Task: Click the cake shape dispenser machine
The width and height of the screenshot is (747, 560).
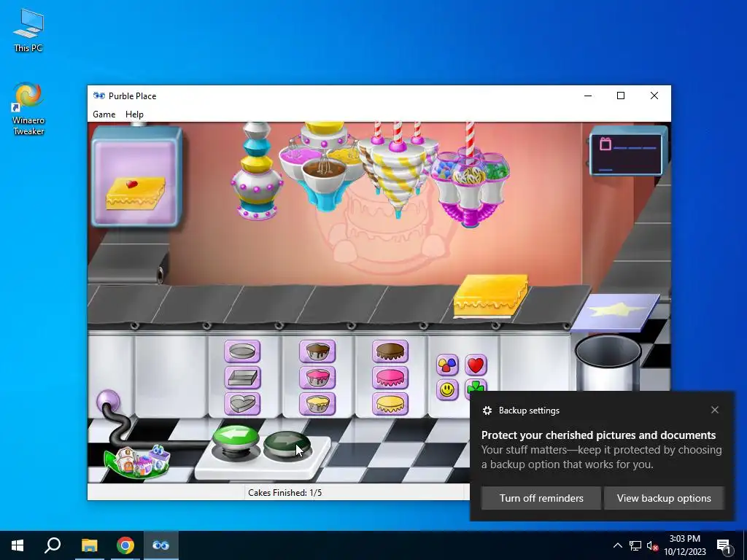Action: point(256,171)
